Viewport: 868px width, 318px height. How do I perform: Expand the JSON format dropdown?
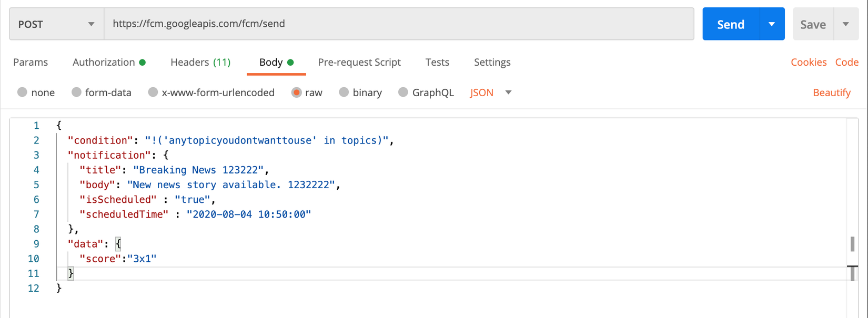(x=508, y=93)
